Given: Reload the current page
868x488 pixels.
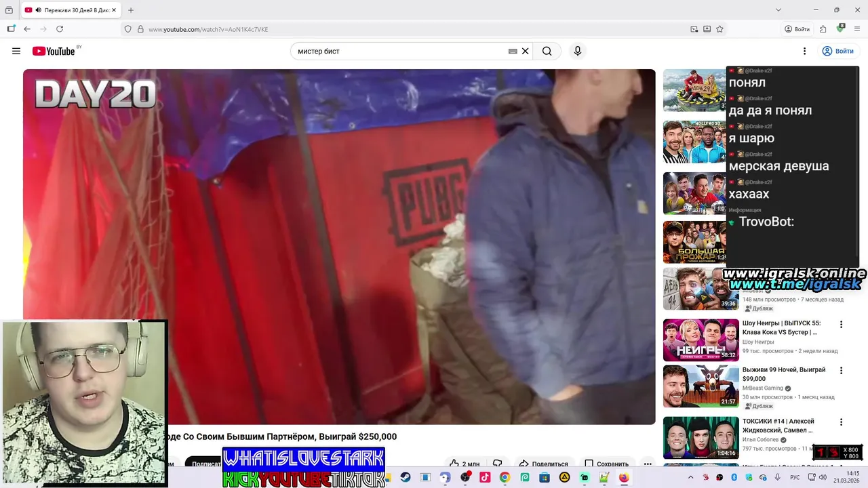Looking at the screenshot, I should click(60, 29).
